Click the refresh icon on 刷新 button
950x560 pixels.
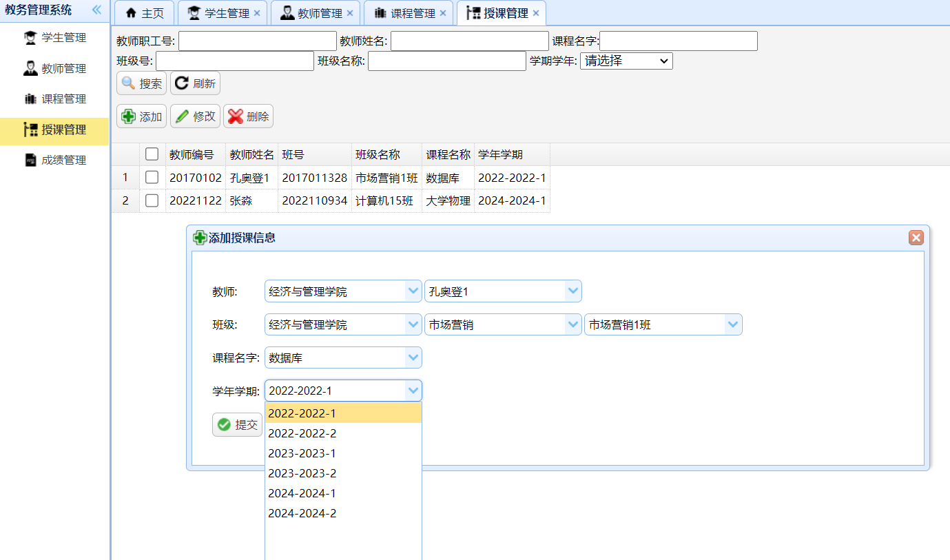click(180, 83)
